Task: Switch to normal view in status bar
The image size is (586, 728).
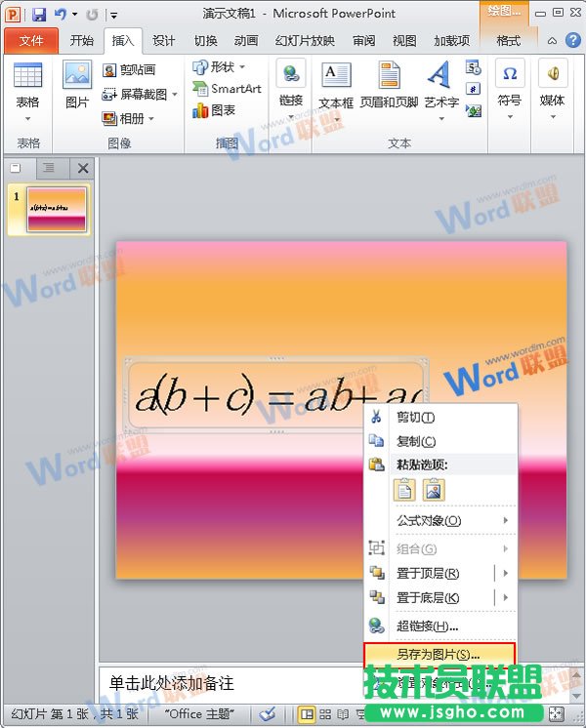Action: click(307, 714)
